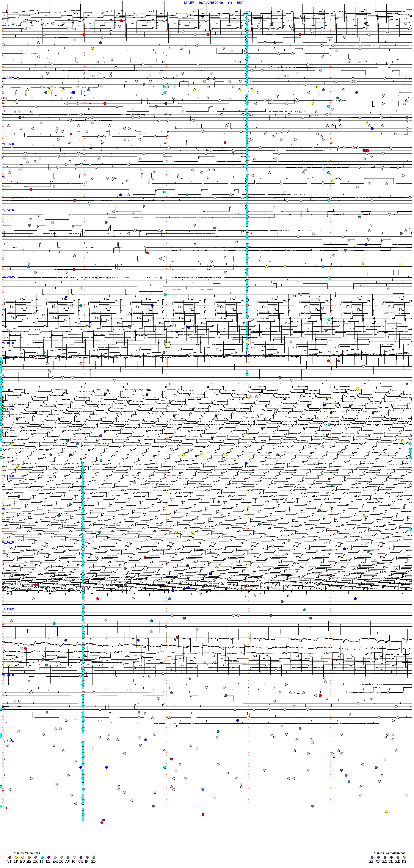The width and height of the screenshot is (414, 868).
Task: Click the bright blue TL legend dot
Action: 391,857
